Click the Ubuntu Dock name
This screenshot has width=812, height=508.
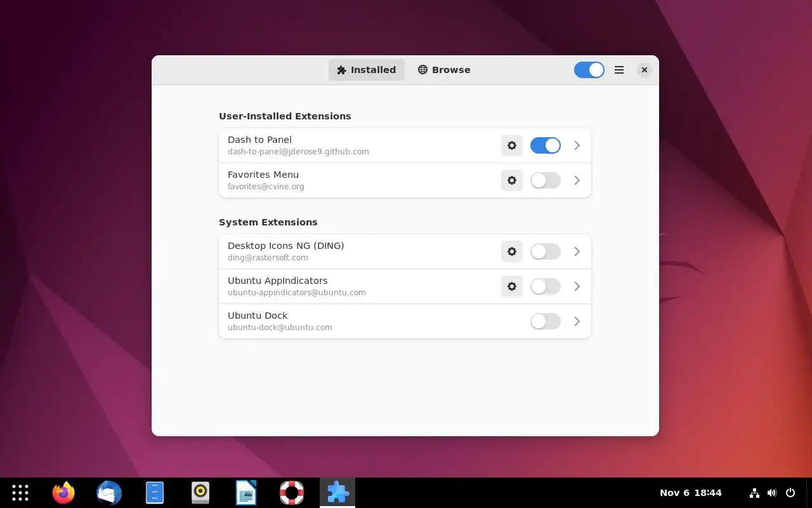(x=258, y=316)
